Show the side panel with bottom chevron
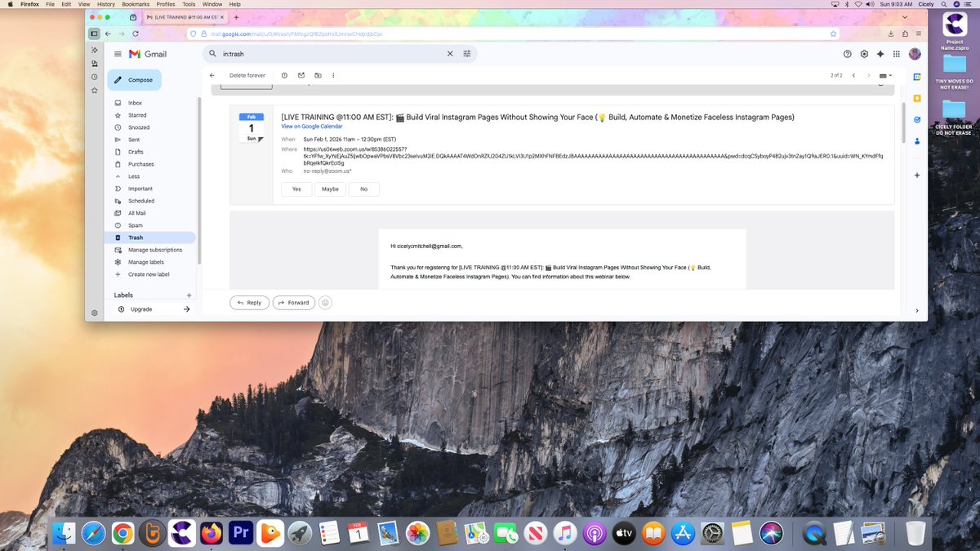 click(x=916, y=310)
